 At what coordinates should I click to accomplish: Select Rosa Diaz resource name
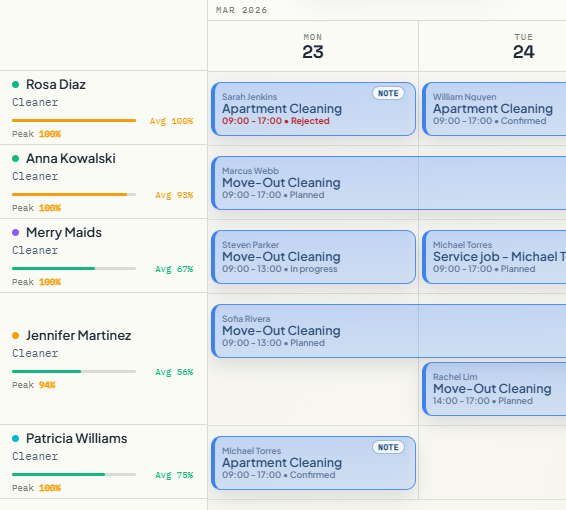(x=56, y=84)
